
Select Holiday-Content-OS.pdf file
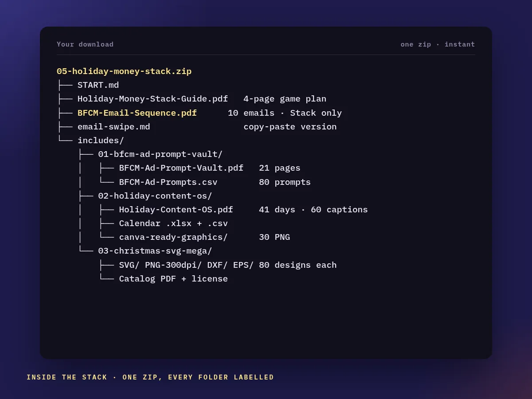(176, 210)
